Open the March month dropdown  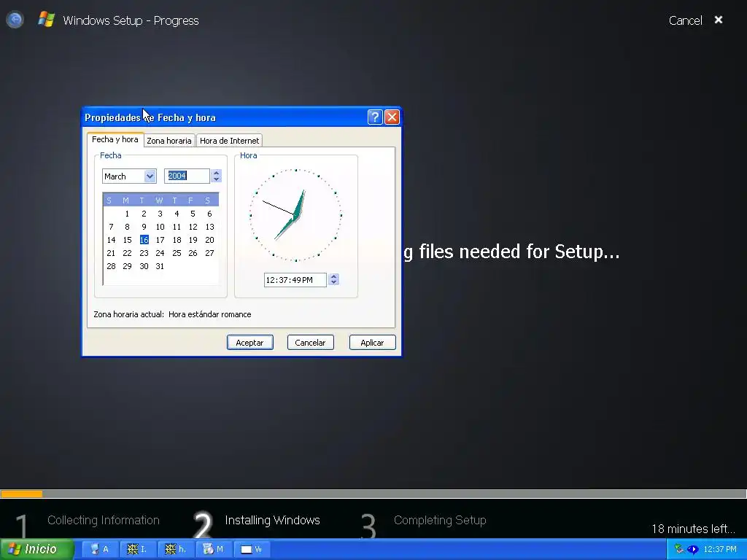(150, 176)
